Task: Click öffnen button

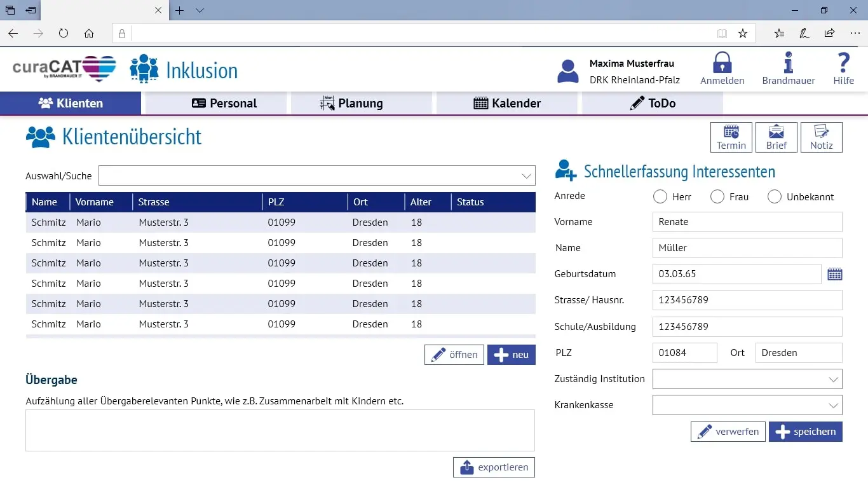Action: [454, 355]
